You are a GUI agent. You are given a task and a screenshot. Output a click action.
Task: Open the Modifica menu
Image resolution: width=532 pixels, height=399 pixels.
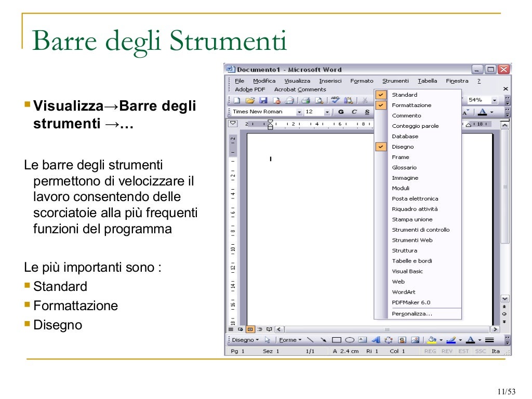(x=264, y=81)
